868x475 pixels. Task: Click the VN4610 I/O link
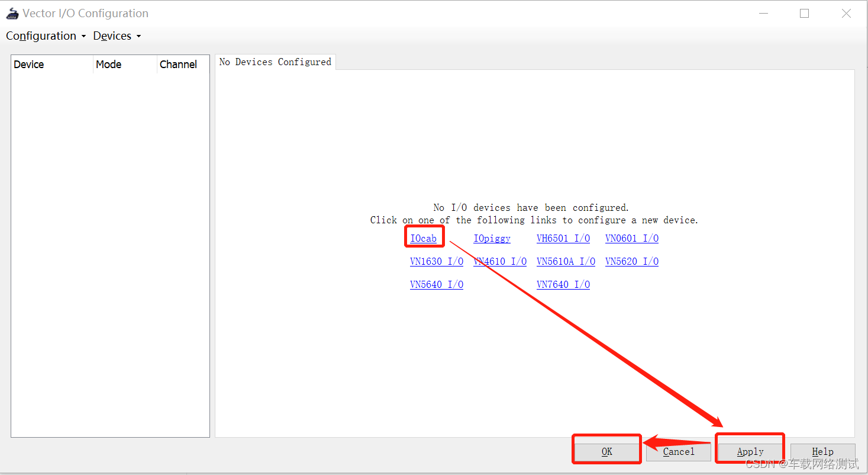click(x=500, y=262)
